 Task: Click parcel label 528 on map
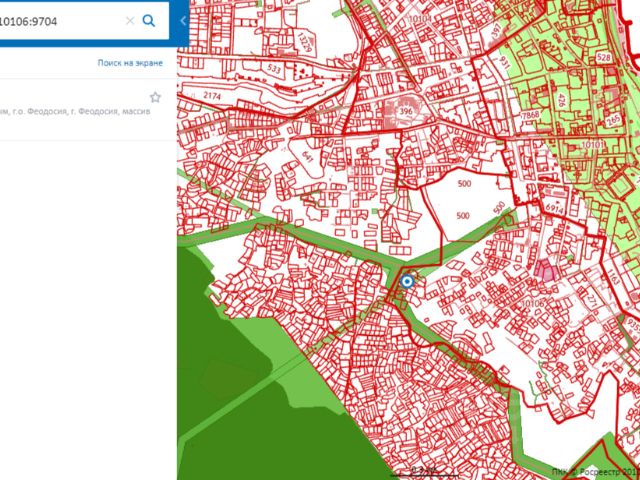point(603,57)
